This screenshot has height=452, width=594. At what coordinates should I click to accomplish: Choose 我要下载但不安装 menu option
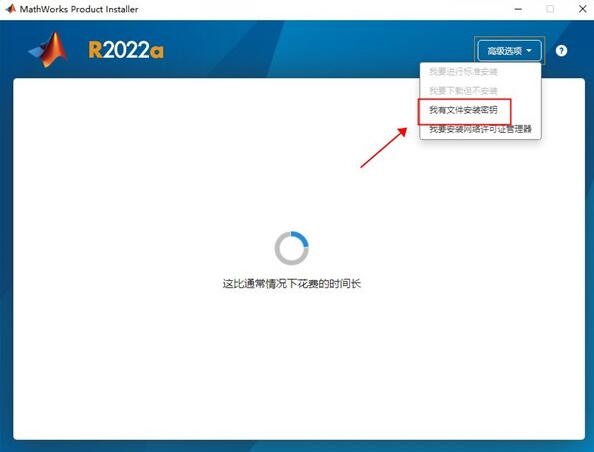463,91
